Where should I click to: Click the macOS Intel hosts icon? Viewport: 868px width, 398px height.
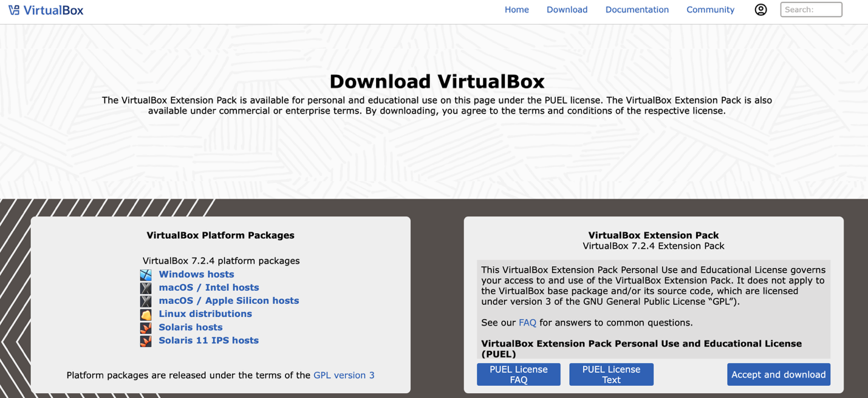tap(146, 288)
